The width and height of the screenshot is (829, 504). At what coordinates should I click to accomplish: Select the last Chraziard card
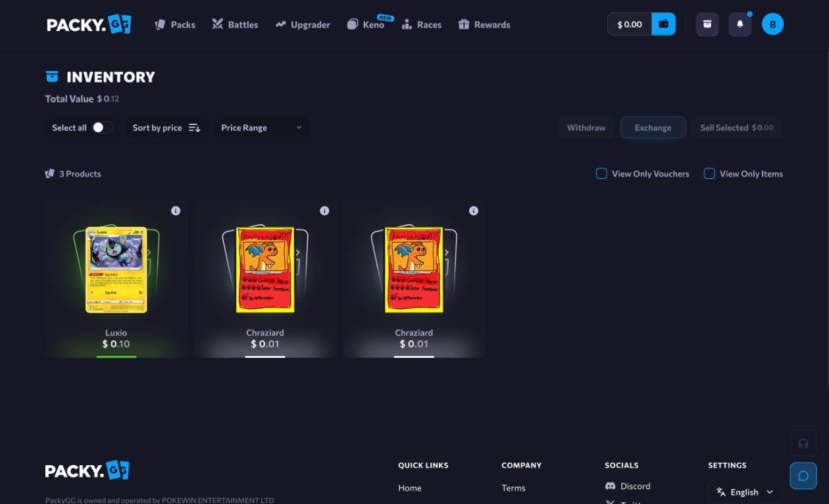414,278
